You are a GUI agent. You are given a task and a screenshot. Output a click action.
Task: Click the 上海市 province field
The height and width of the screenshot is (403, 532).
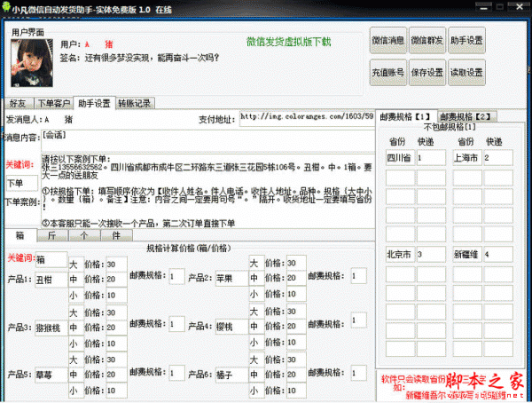pos(467,158)
